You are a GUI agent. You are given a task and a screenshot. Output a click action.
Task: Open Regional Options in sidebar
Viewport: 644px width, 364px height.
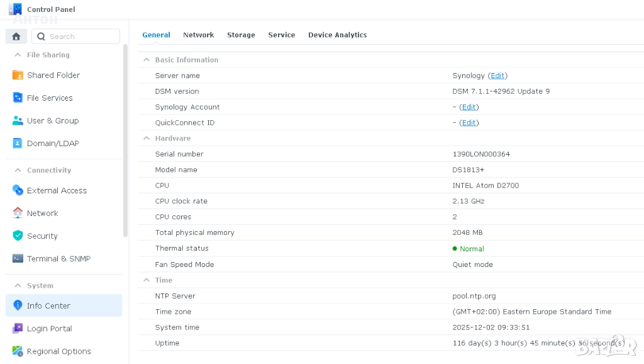tap(58, 351)
